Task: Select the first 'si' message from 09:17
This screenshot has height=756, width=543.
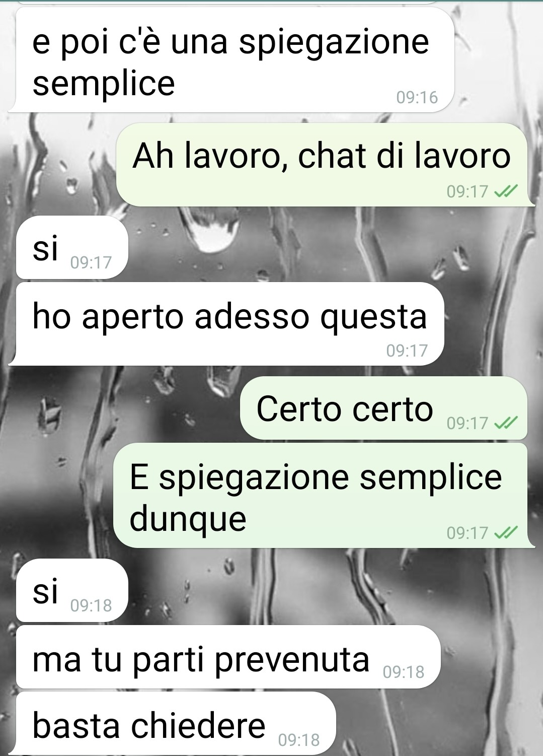Action: [x=72, y=248]
